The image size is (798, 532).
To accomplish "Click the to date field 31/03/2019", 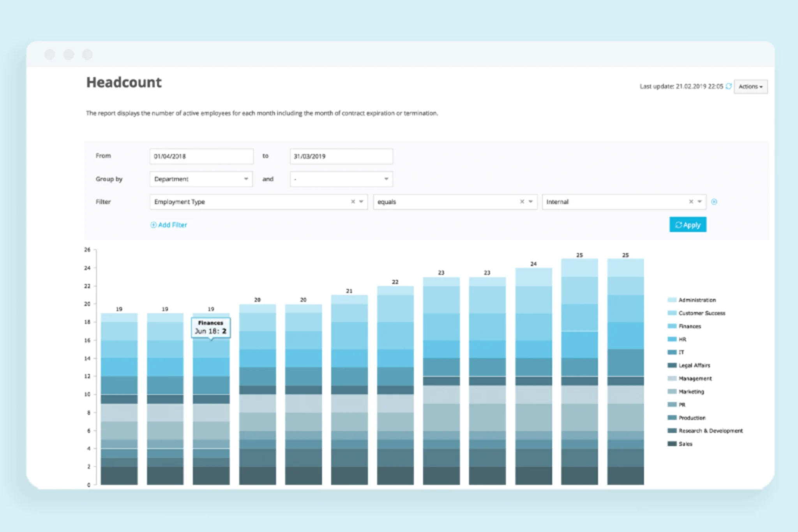I will [341, 156].
